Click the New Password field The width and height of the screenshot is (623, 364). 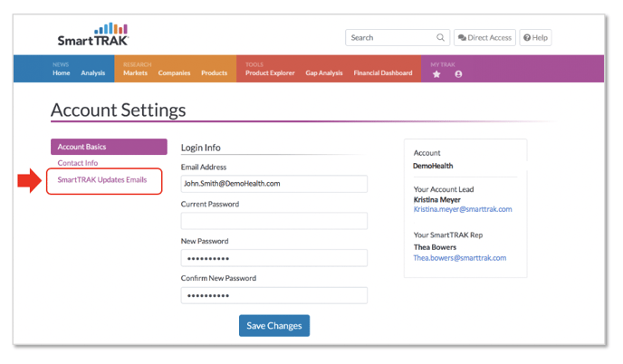point(274,258)
